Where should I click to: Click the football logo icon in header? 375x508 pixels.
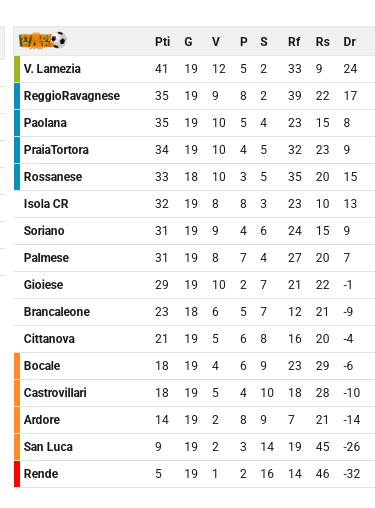coord(42,41)
